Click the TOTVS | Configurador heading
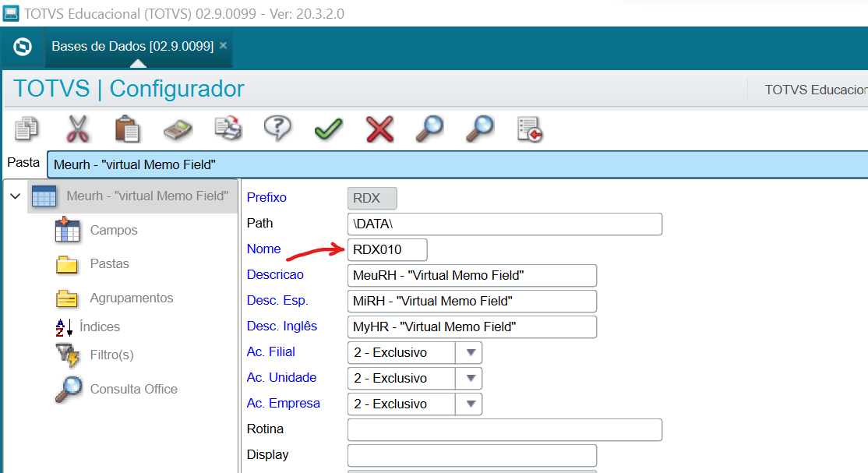Screen dimensions: 868x473 pos(129,89)
